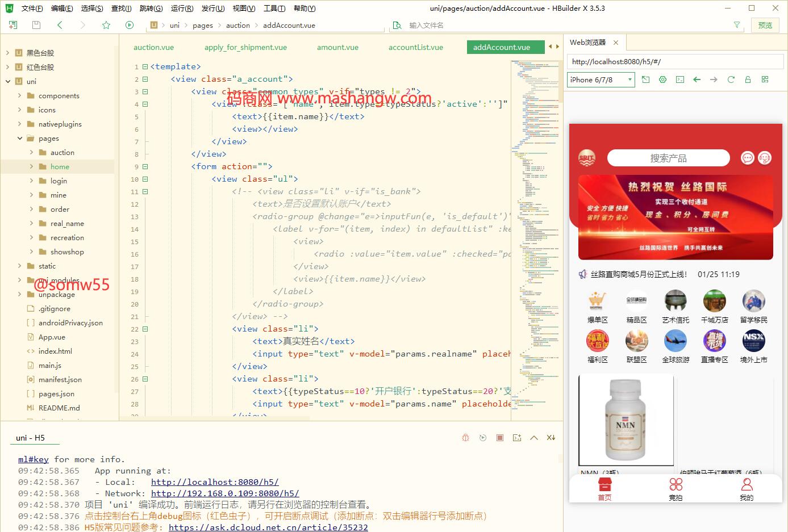Collapse the pages folder in project tree

pos(20,138)
